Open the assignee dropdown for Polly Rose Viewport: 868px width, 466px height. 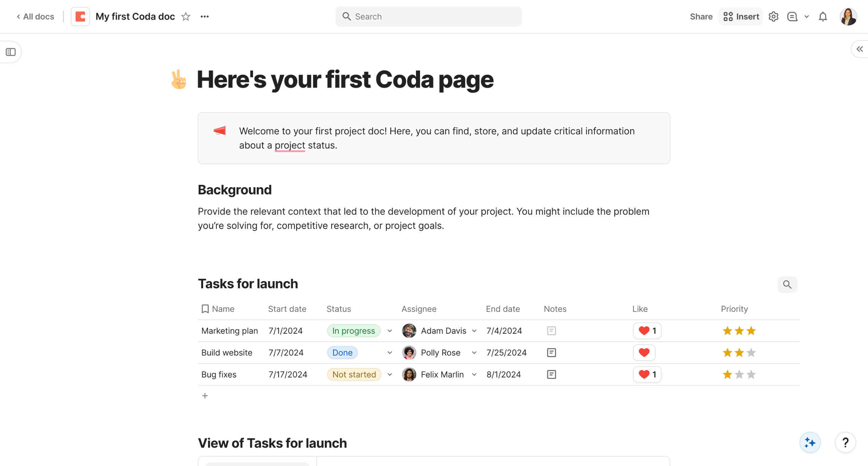coord(474,353)
